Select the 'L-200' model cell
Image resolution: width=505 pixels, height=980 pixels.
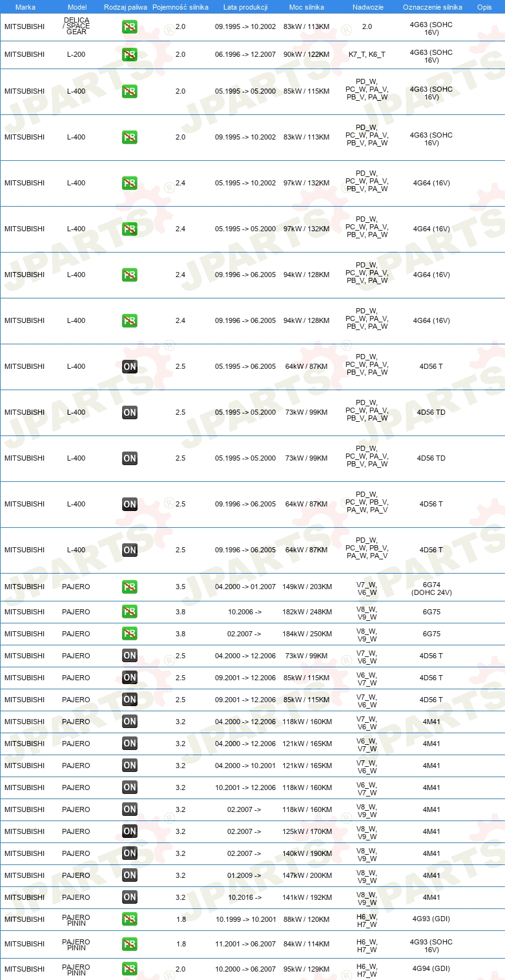pos(76,54)
